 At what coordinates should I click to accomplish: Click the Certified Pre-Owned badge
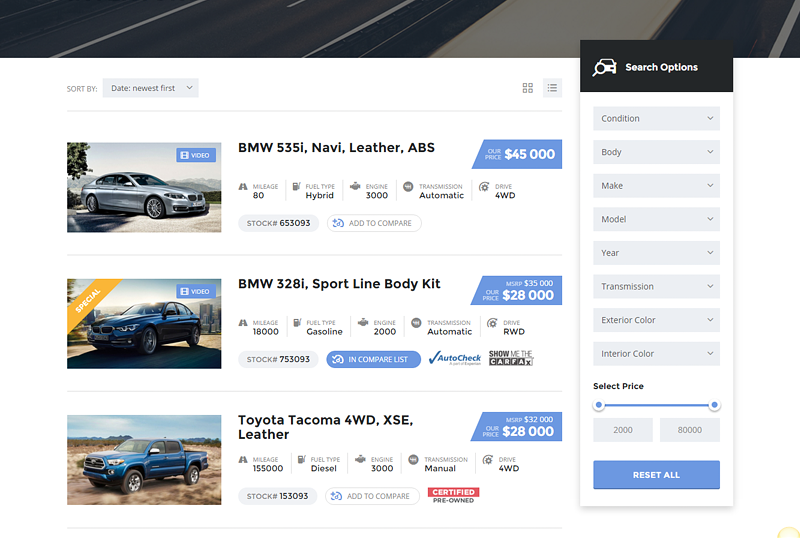454,496
